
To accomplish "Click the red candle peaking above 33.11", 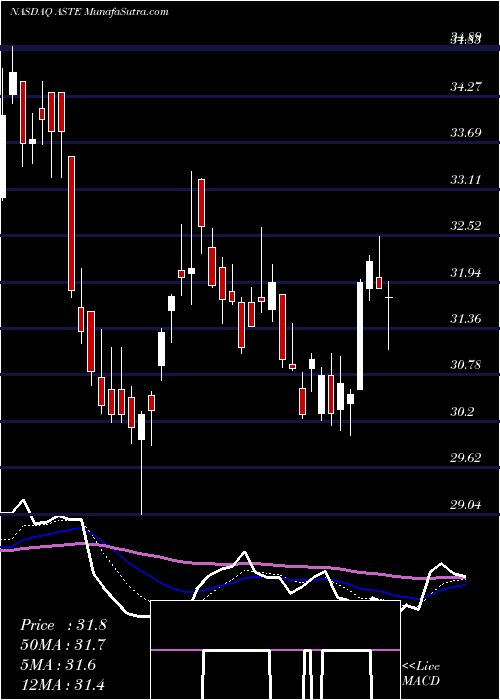I will tap(202, 203).
